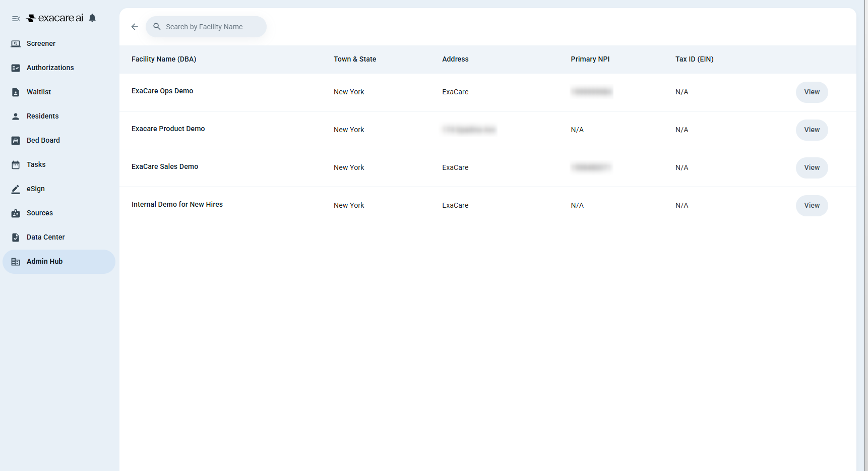View the Exacare Product Demo facility

point(812,130)
